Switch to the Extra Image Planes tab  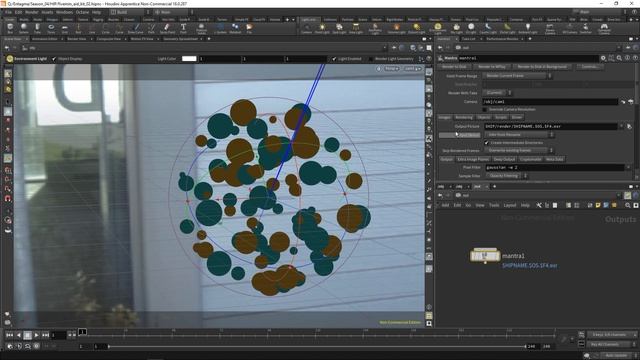click(x=473, y=159)
